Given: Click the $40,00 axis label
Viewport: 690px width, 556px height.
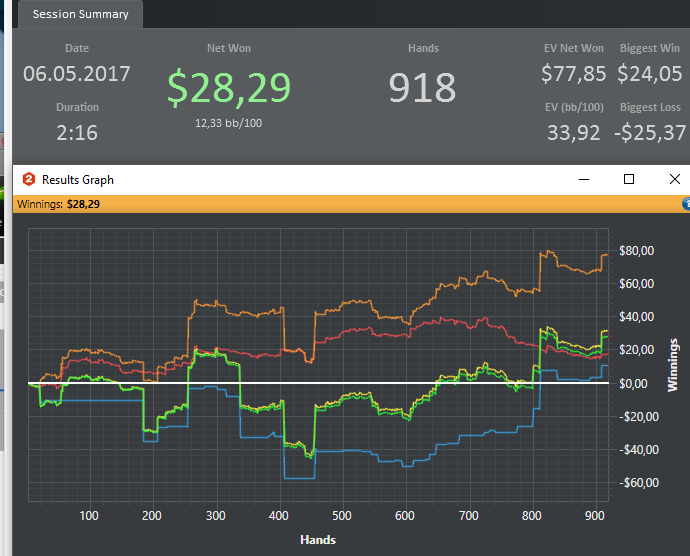Looking at the screenshot, I should point(636,317).
